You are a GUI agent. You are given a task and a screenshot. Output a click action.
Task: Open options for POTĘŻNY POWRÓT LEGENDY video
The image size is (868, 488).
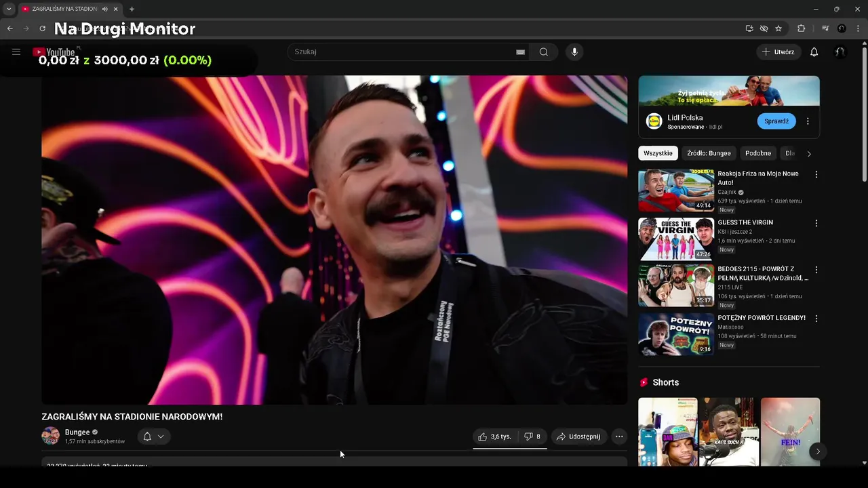coord(816,319)
